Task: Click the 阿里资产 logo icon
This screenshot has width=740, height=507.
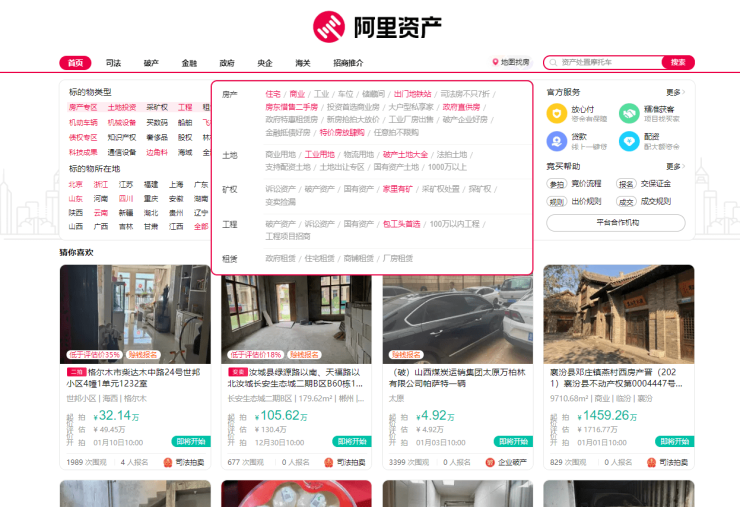Action: (328, 26)
